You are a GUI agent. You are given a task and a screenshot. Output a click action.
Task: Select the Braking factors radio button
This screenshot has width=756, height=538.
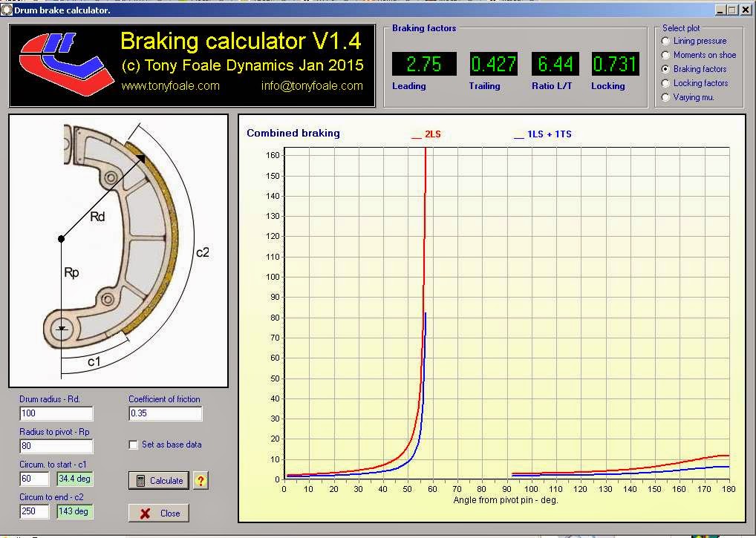[665, 69]
